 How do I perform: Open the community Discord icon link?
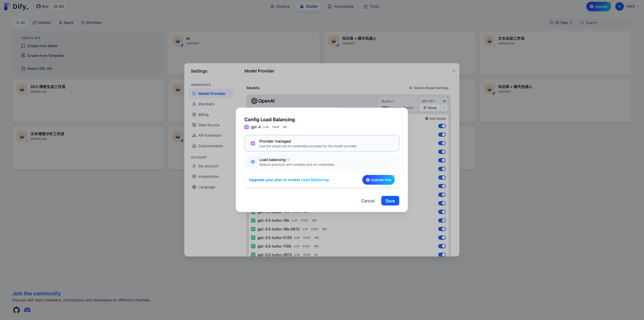tap(27, 310)
